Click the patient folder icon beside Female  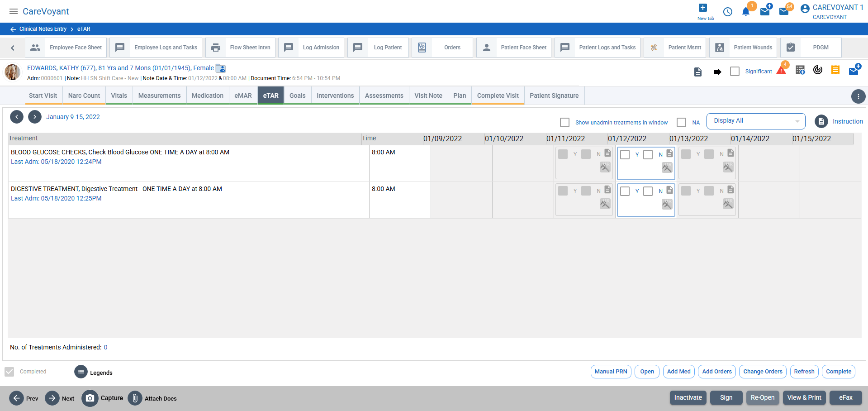221,68
